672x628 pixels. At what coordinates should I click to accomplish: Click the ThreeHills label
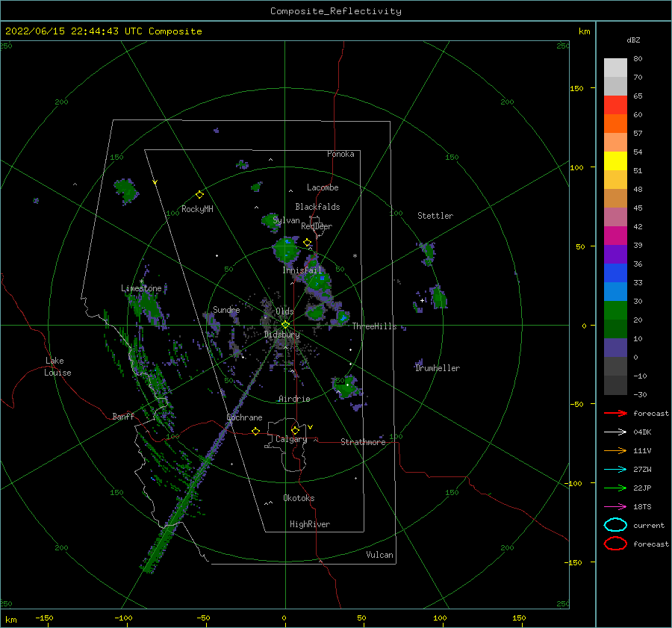coord(375,326)
